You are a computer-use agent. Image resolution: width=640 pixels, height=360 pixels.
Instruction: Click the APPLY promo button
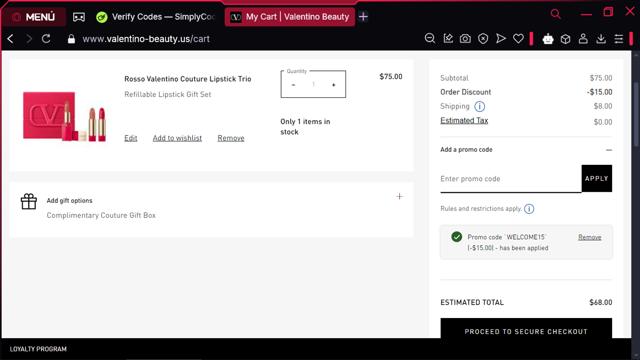point(597,178)
